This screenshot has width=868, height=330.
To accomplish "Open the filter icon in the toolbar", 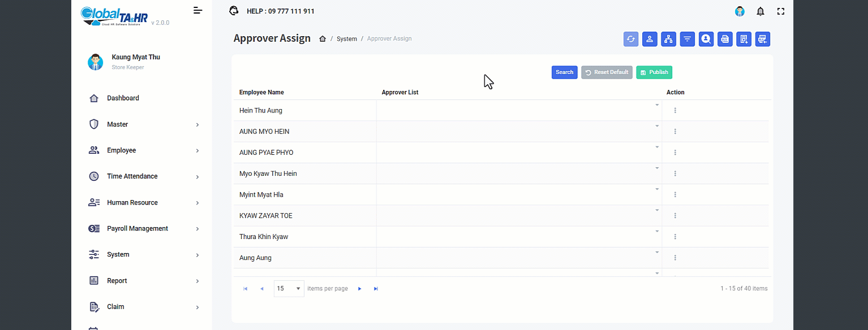I will click(687, 39).
